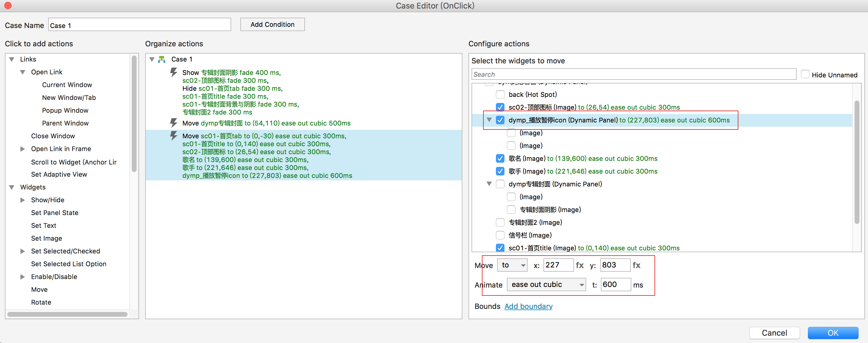Click the widget Search field
Viewport: 868px width, 343px height.
pos(634,74)
